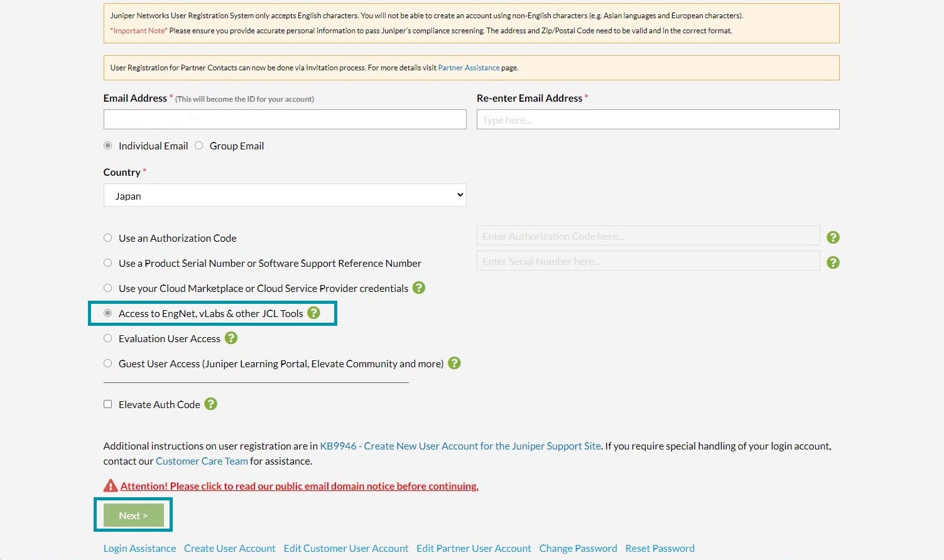Screen dimensions: 944x560
Task: Open the Change Password page
Action: 578,547
